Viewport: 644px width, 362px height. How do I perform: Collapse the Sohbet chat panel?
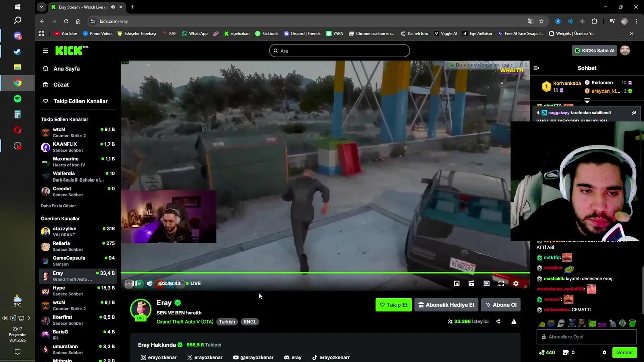tap(536, 68)
